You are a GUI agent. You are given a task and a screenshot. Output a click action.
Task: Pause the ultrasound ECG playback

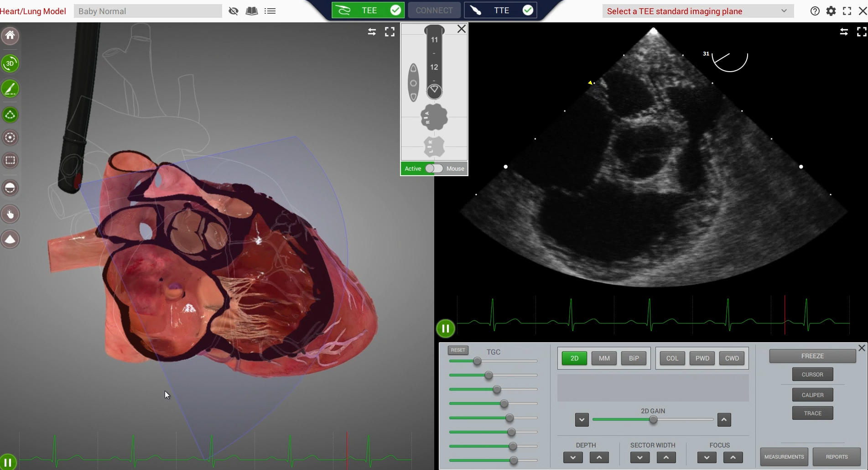pos(446,328)
